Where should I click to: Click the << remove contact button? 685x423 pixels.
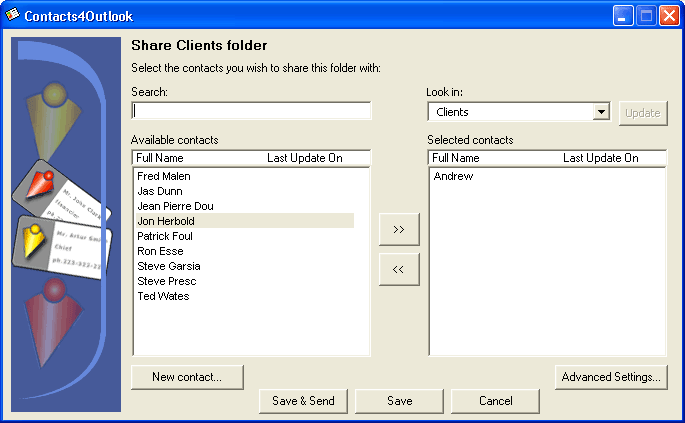click(399, 270)
